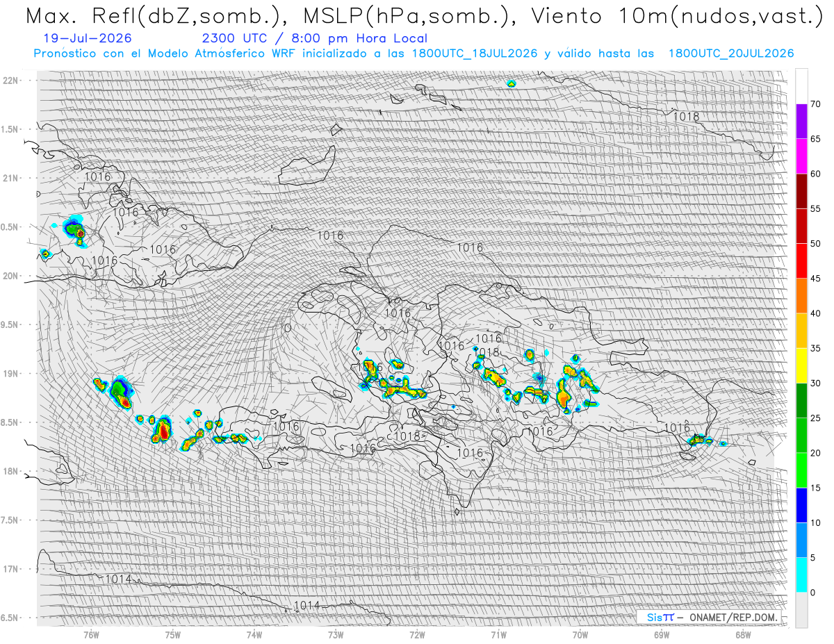Click the '30' value on the color scale
The width and height of the screenshot is (834, 644).
point(815,383)
